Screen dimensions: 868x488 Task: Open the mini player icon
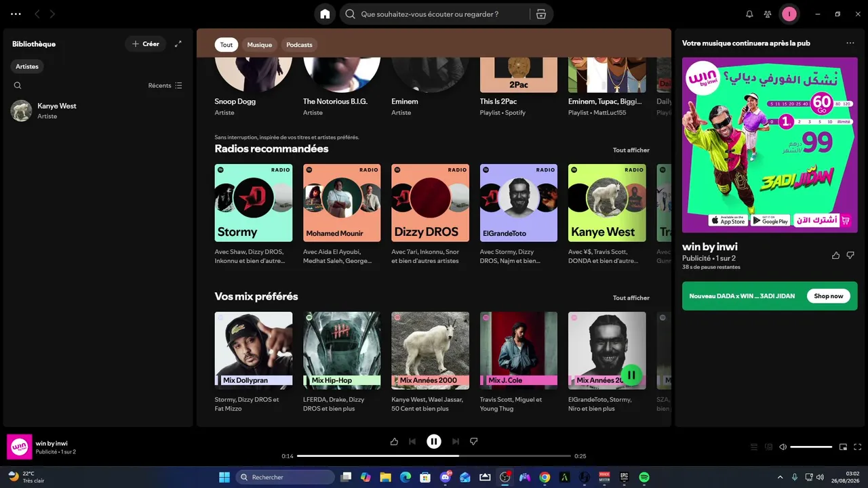point(844,447)
